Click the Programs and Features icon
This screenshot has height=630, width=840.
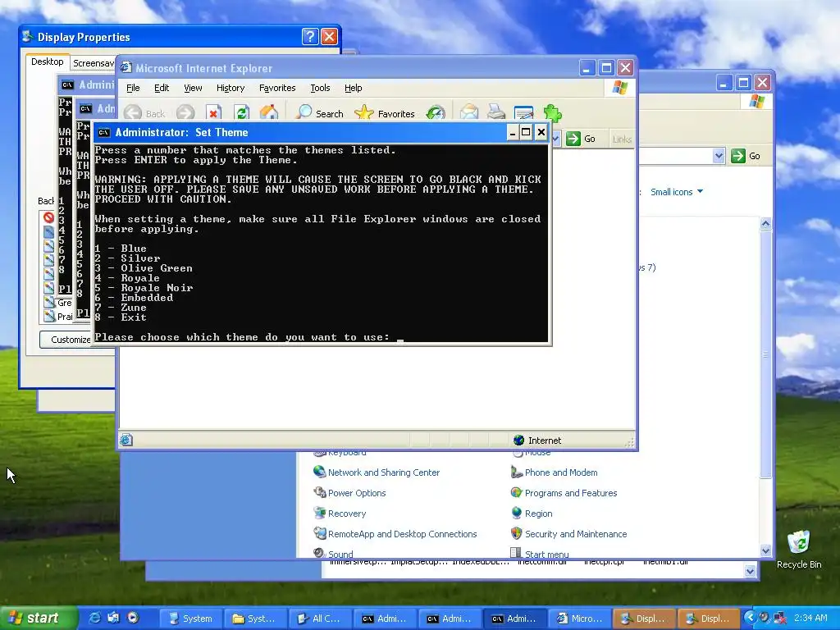point(517,492)
